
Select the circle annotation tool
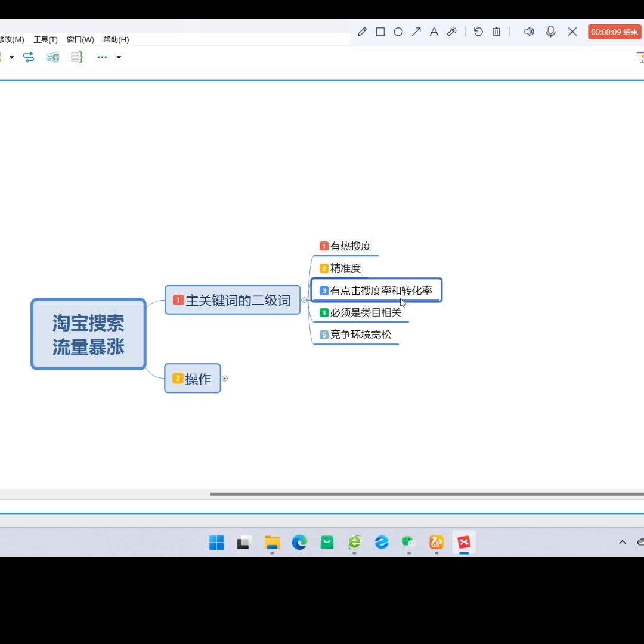[398, 32]
